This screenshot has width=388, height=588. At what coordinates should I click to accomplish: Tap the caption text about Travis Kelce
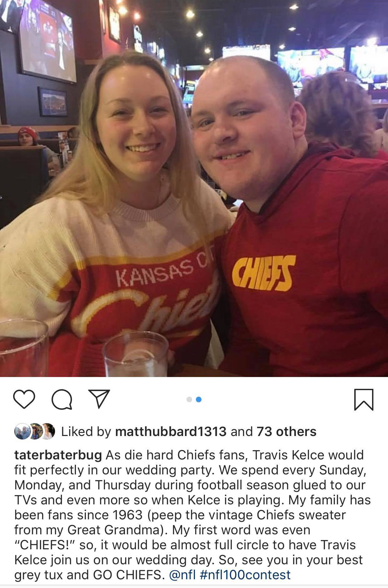coord(192,515)
